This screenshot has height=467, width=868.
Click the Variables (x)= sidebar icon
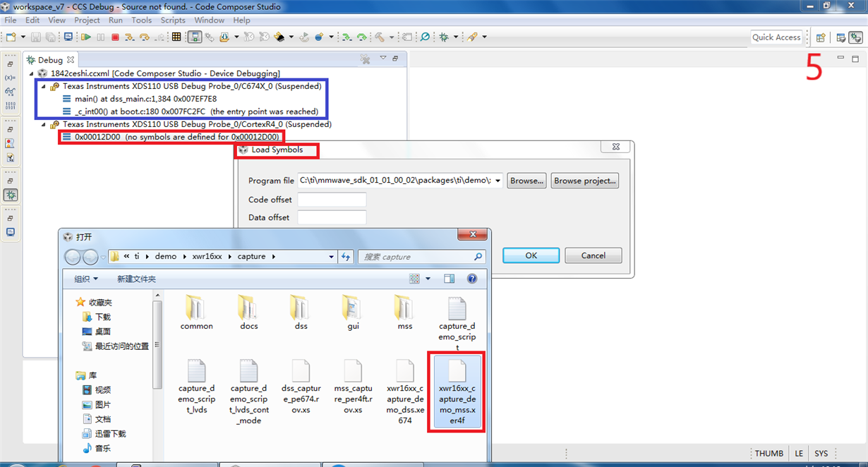(10, 78)
